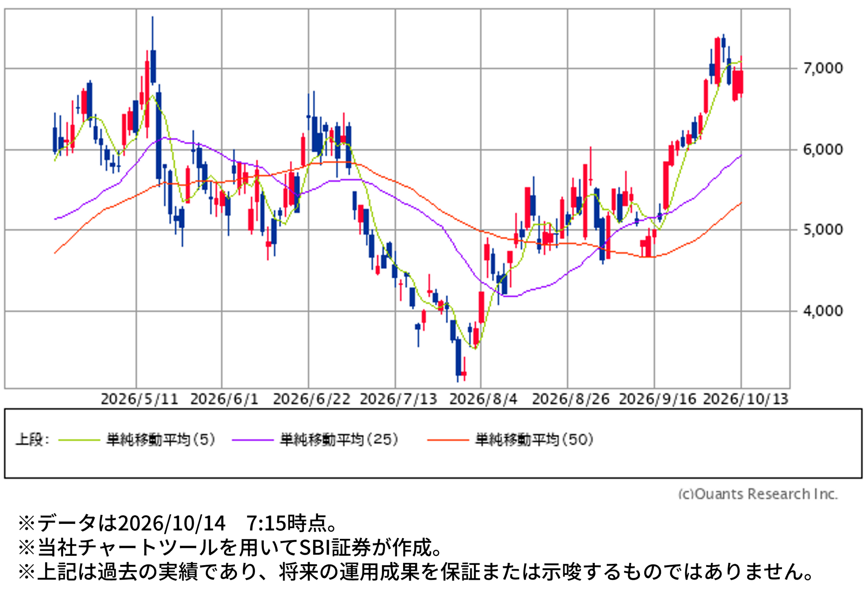The image size is (868, 596).
Task: Click the 2026/9/16 date axis label
Action: pos(657,399)
